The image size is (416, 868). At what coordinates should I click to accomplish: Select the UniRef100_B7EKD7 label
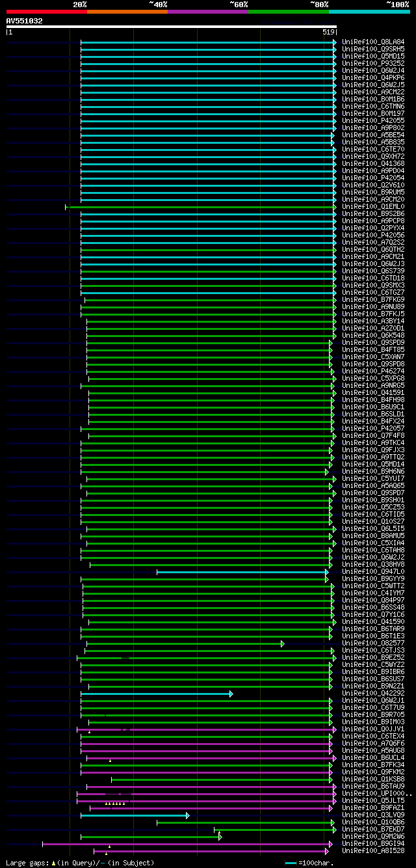pos(373,830)
